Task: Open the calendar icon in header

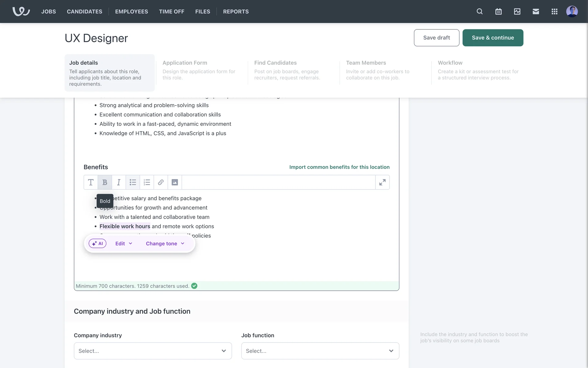Action: [498, 12]
